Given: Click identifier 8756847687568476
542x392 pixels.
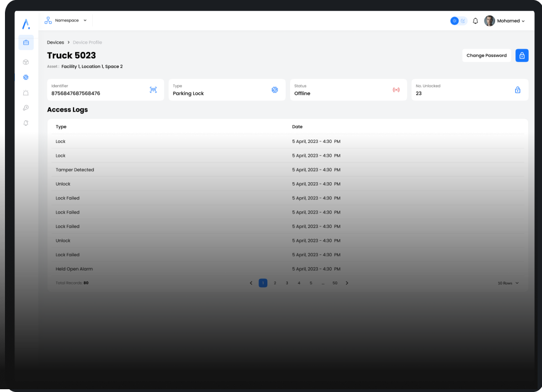Looking at the screenshot, I should pyautogui.click(x=76, y=93).
